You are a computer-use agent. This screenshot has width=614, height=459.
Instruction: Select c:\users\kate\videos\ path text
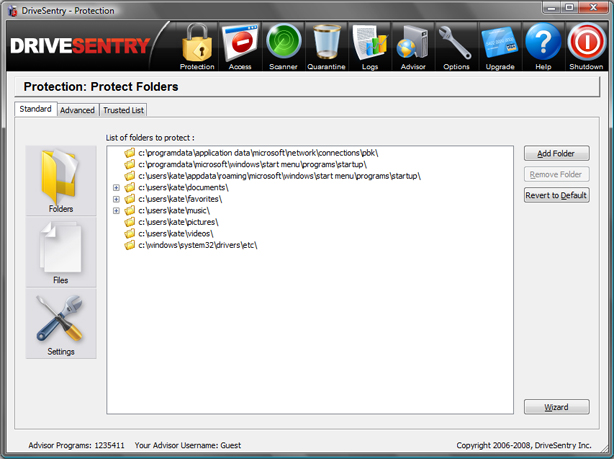(x=176, y=234)
